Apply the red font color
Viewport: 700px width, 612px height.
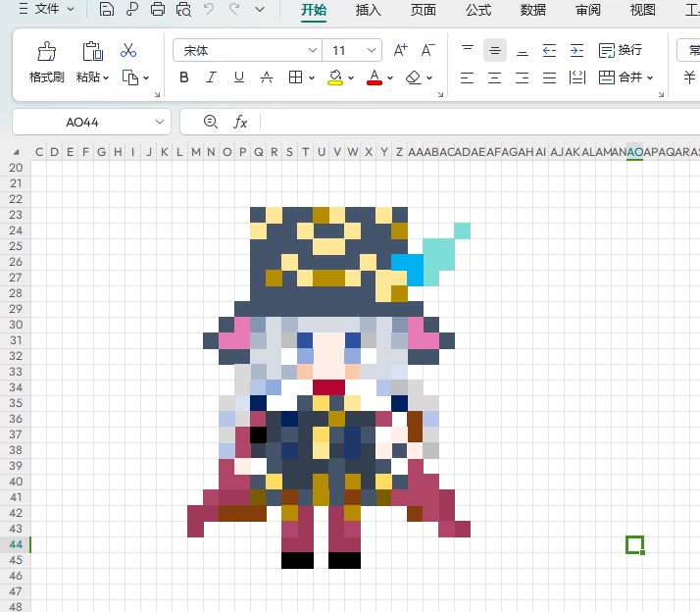375,77
